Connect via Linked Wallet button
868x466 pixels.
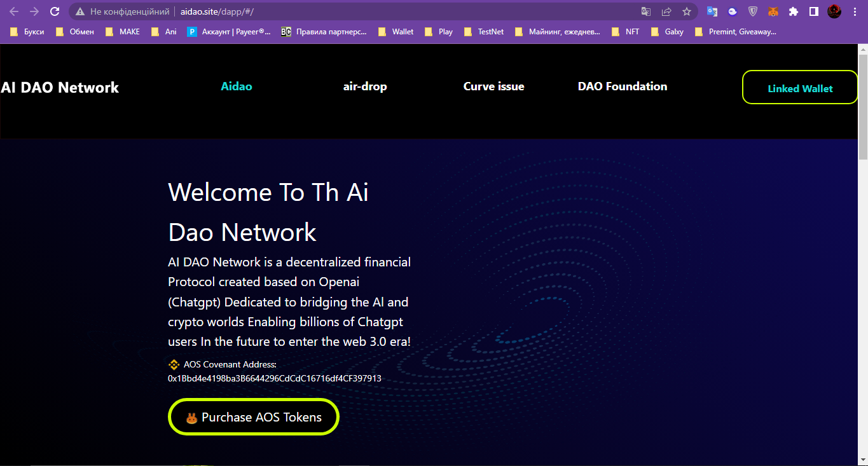click(x=800, y=87)
